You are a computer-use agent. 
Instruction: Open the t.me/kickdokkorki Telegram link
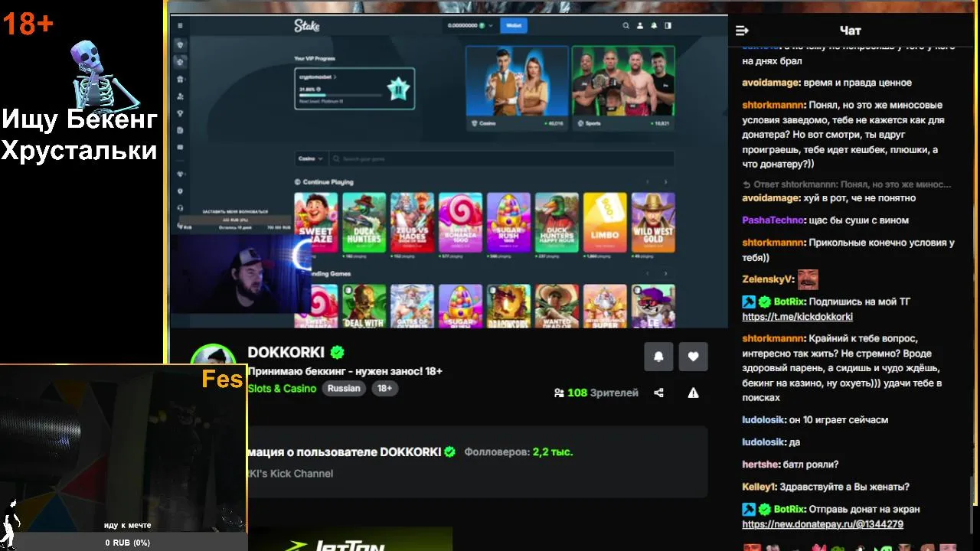click(797, 316)
